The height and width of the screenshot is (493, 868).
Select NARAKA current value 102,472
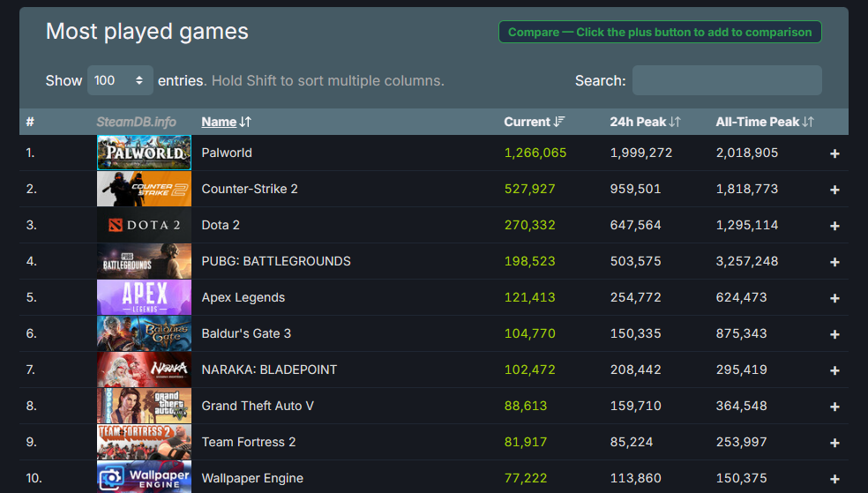click(530, 370)
